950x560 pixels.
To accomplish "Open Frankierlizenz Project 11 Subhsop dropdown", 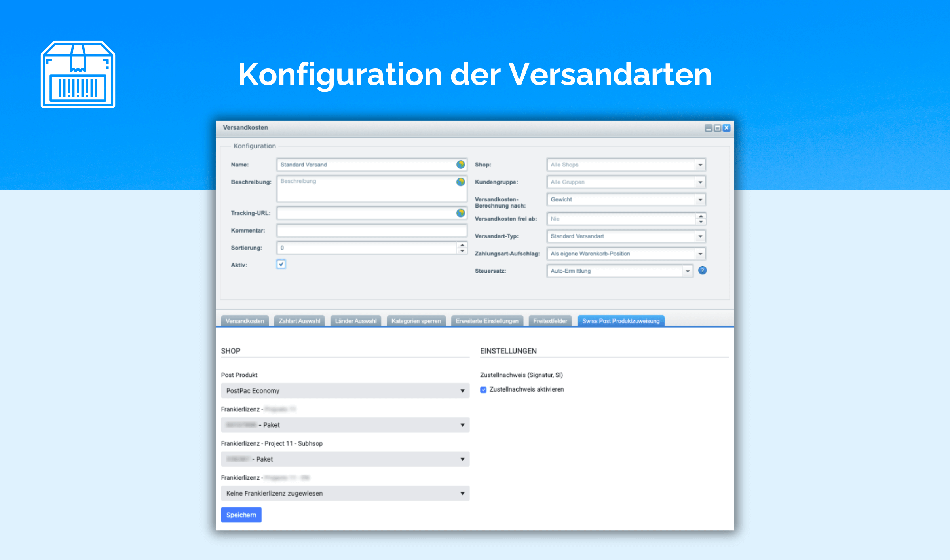I will [x=345, y=459].
